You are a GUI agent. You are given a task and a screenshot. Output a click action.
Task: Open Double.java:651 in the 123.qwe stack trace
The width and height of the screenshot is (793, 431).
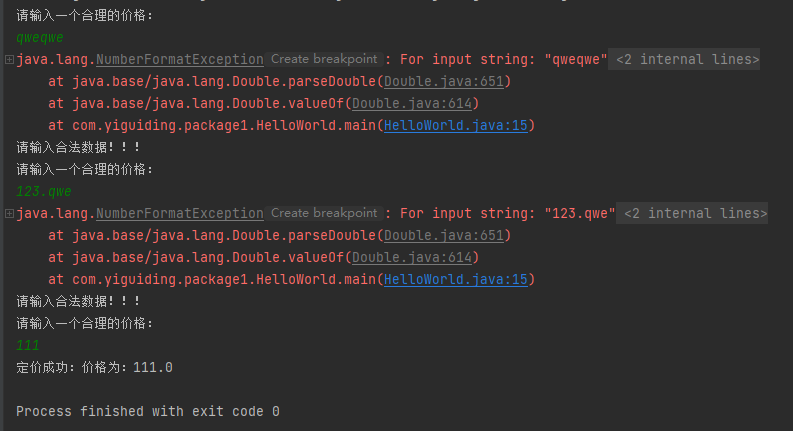coord(444,236)
